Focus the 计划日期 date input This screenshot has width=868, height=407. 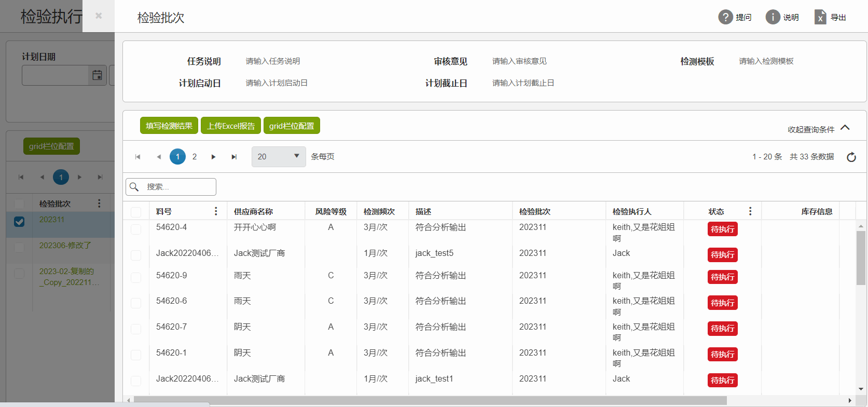[x=56, y=75]
